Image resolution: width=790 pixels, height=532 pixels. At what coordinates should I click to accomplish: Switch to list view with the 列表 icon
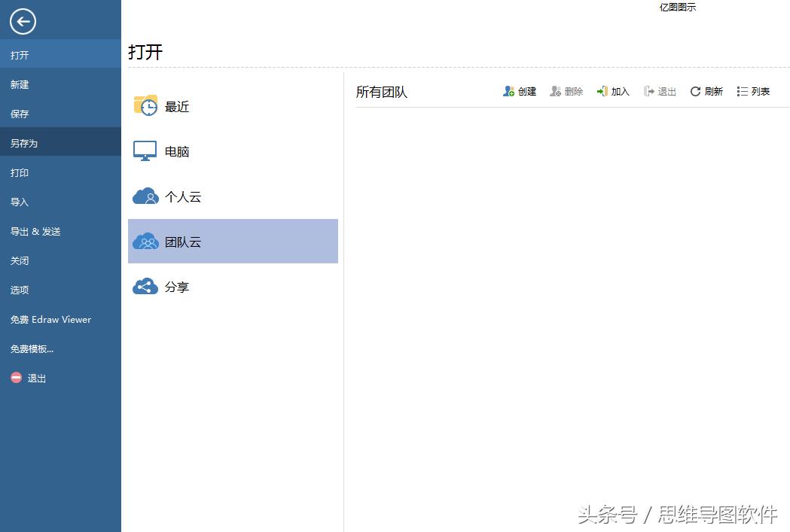(752, 91)
